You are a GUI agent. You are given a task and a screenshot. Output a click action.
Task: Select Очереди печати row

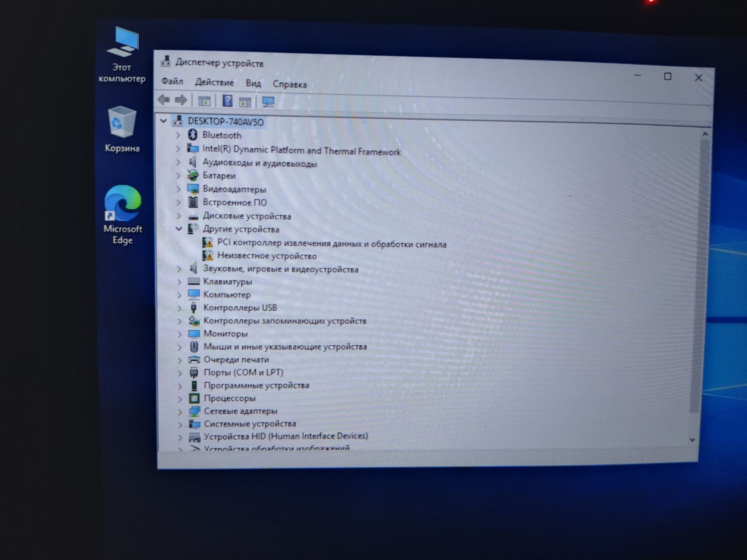237,359
